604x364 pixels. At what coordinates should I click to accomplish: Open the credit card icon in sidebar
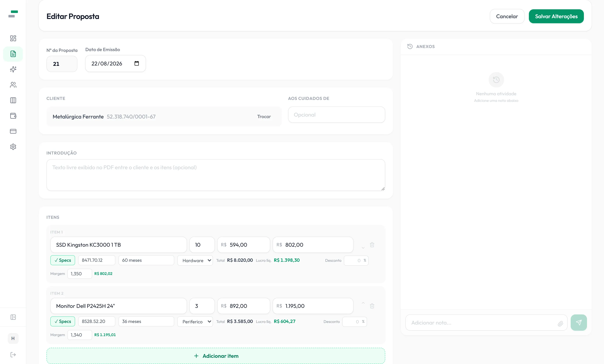coord(13,131)
